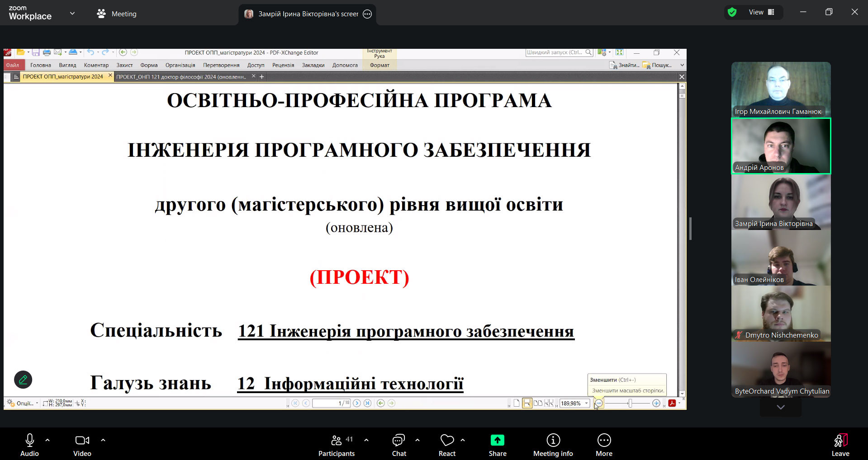Expand the audio settings arrow

click(x=47, y=440)
